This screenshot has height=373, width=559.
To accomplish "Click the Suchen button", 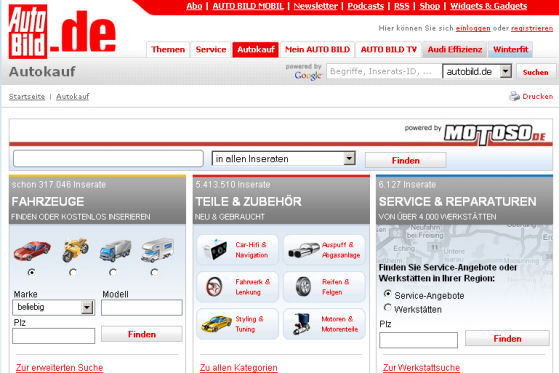I will (535, 72).
